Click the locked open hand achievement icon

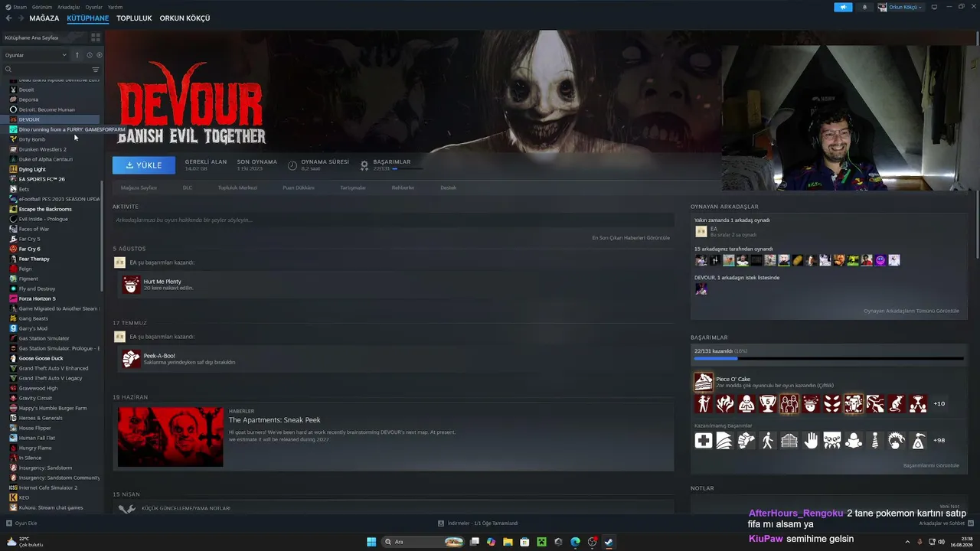coord(811,440)
